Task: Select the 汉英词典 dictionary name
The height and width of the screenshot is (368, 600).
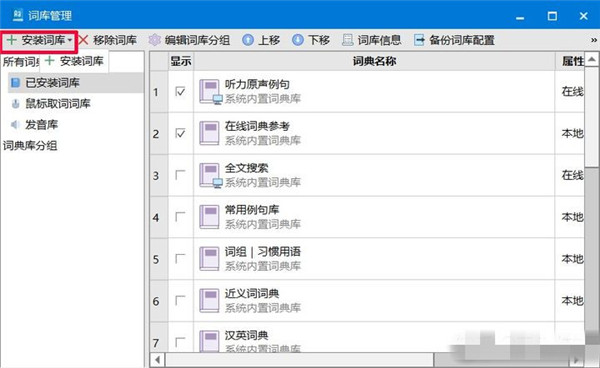Action: click(246, 335)
